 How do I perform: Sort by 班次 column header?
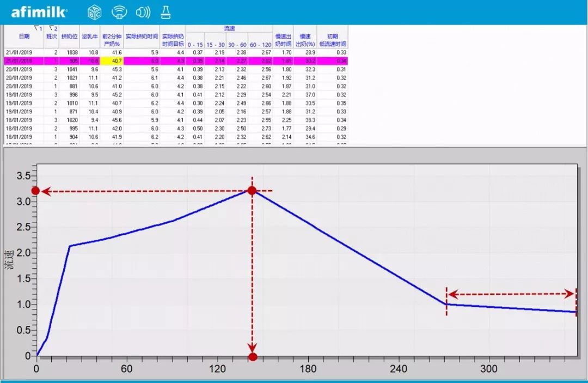click(x=52, y=38)
